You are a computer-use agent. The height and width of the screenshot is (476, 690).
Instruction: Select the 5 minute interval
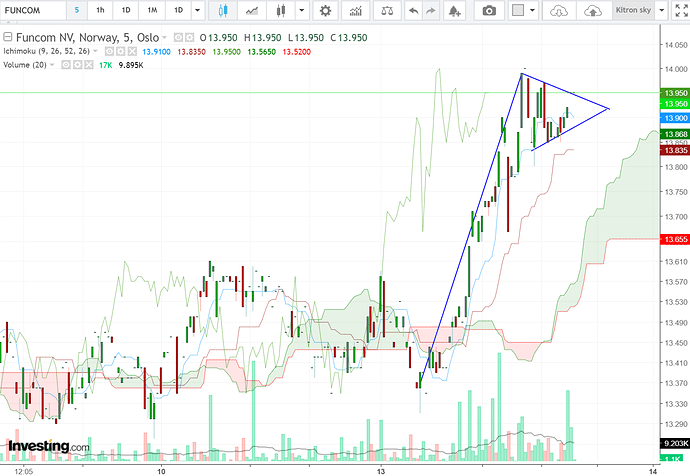(x=77, y=10)
